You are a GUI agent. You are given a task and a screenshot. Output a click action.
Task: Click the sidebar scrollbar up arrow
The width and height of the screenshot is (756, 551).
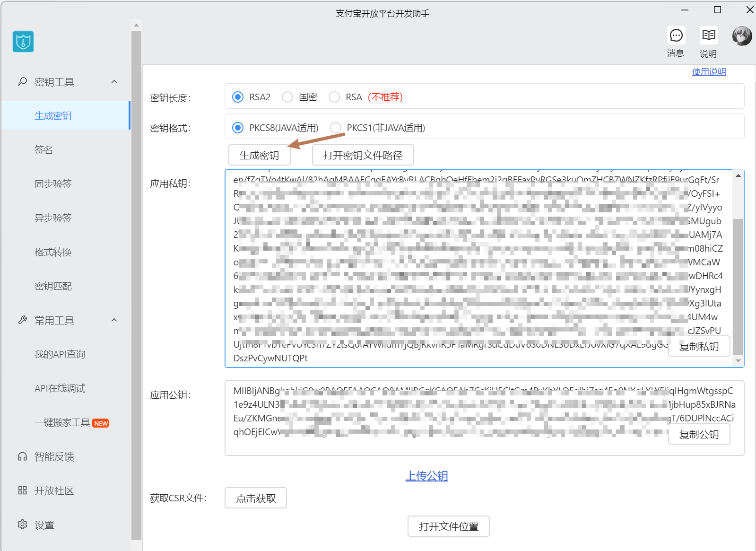click(136, 25)
